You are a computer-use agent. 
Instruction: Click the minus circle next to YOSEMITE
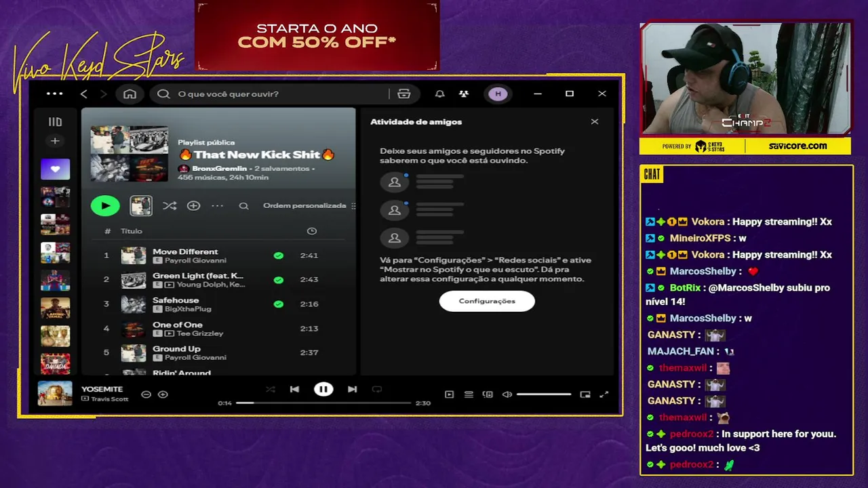tap(146, 394)
